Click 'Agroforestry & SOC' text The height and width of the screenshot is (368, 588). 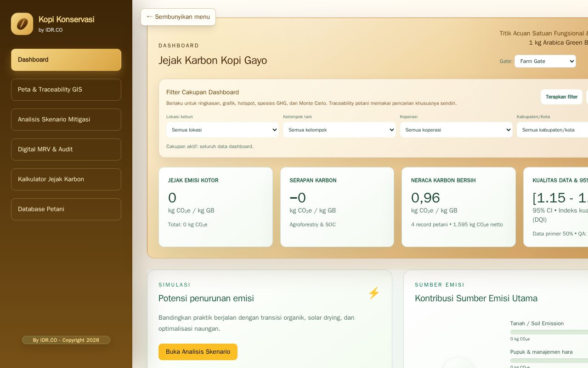click(x=312, y=224)
